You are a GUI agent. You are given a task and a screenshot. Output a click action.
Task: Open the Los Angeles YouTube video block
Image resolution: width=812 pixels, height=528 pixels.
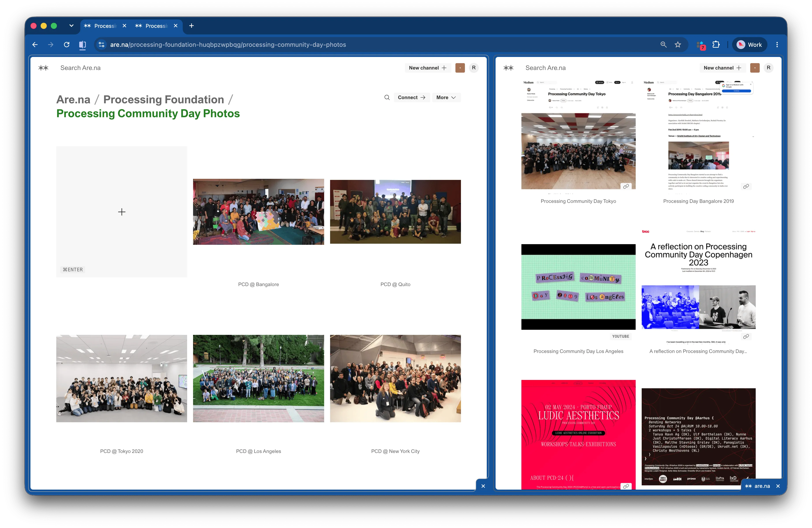coord(578,287)
